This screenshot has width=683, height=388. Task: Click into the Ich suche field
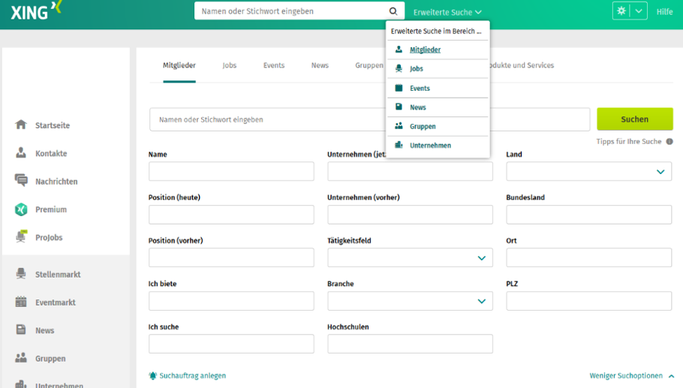pyautogui.click(x=231, y=344)
